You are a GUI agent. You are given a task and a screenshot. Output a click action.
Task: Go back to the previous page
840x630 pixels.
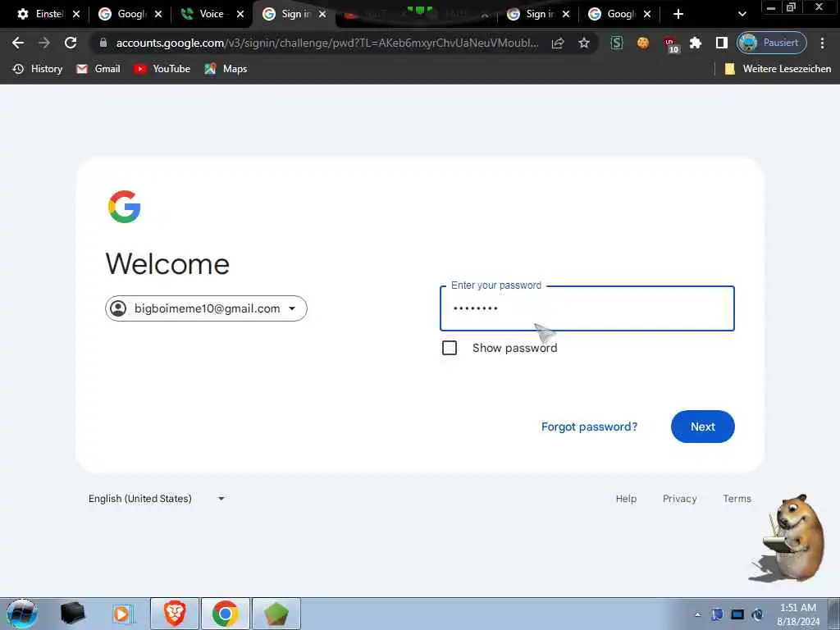[x=18, y=43]
